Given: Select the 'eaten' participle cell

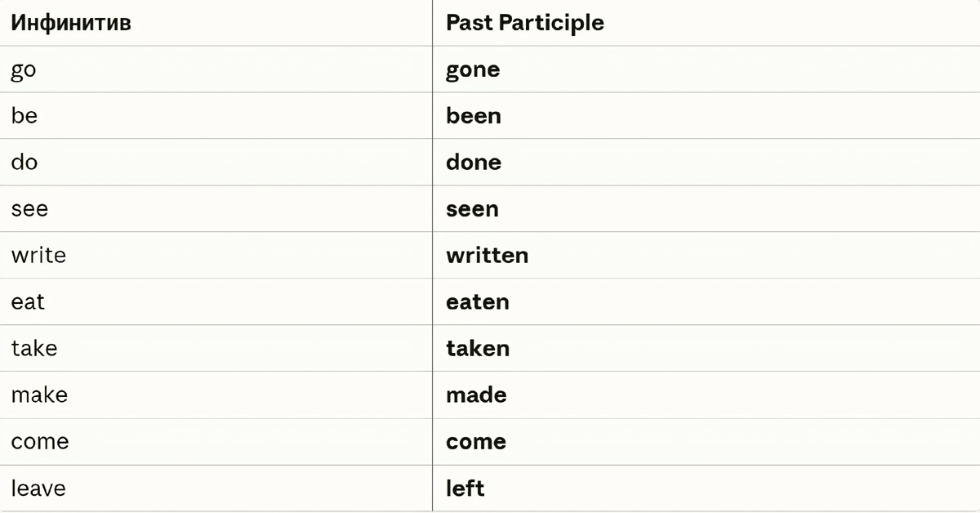Looking at the screenshot, I should click(478, 302).
